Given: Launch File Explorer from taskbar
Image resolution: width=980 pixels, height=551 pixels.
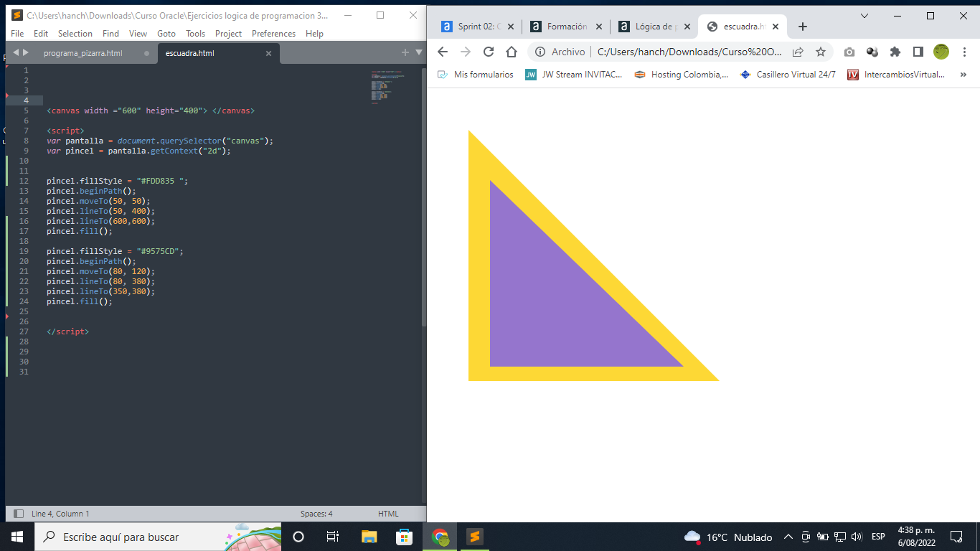Looking at the screenshot, I should click(369, 537).
